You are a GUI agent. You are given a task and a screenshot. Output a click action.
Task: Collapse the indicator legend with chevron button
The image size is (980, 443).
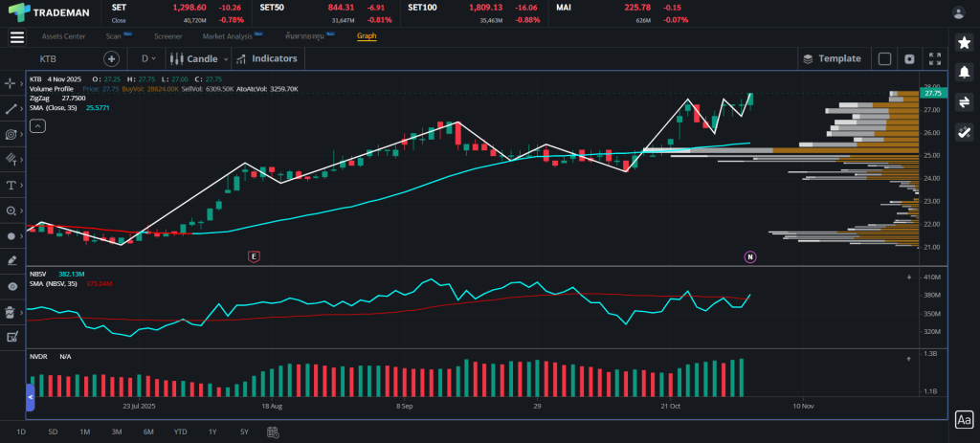(36, 125)
